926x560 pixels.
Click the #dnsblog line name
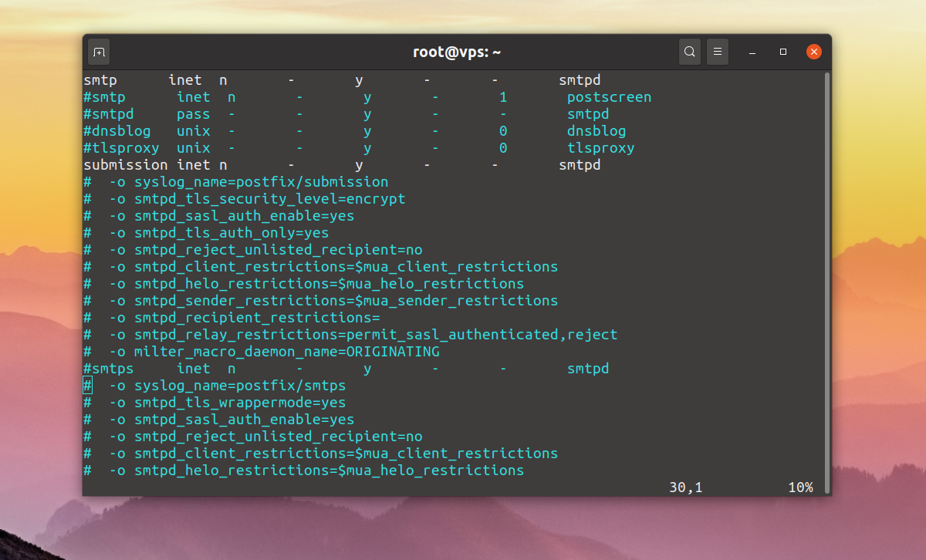117,131
